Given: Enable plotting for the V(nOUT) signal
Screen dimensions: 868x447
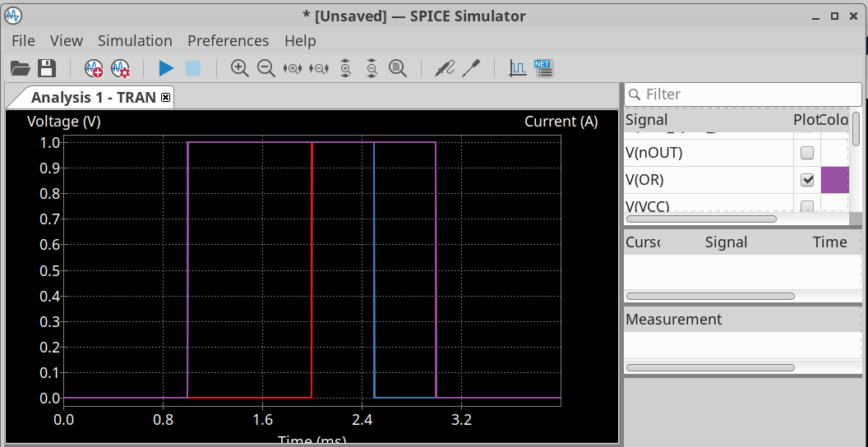Looking at the screenshot, I should (x=807, y=153).
